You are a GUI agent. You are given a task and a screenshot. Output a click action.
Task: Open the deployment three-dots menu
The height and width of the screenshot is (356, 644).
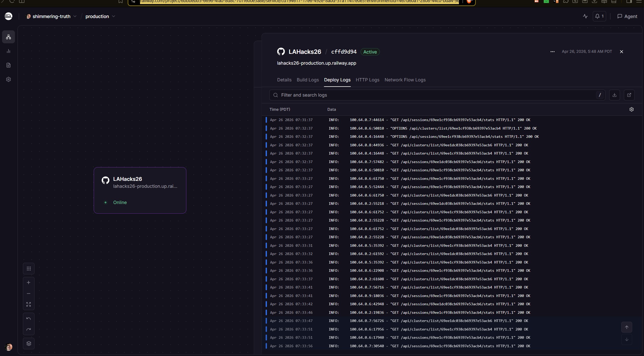pyautogui.click(x=552, y=52)
